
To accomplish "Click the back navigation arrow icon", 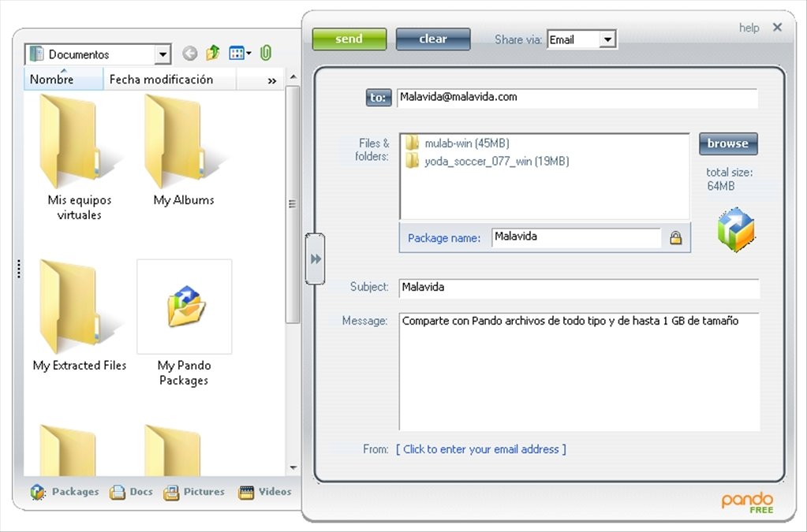I will coord(190,54).
